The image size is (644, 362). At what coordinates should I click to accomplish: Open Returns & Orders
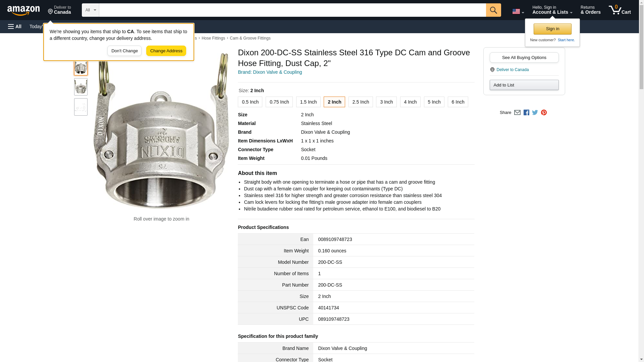click(590, 10)
